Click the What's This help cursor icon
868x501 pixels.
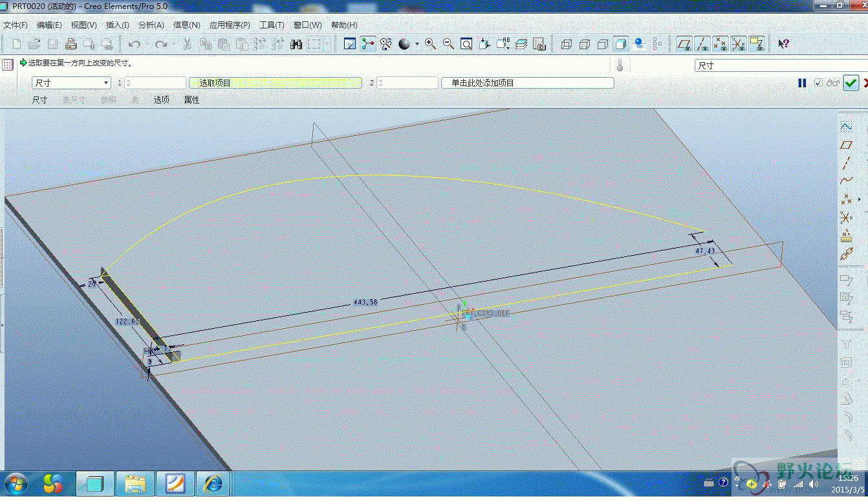click(x=783, y=44)
